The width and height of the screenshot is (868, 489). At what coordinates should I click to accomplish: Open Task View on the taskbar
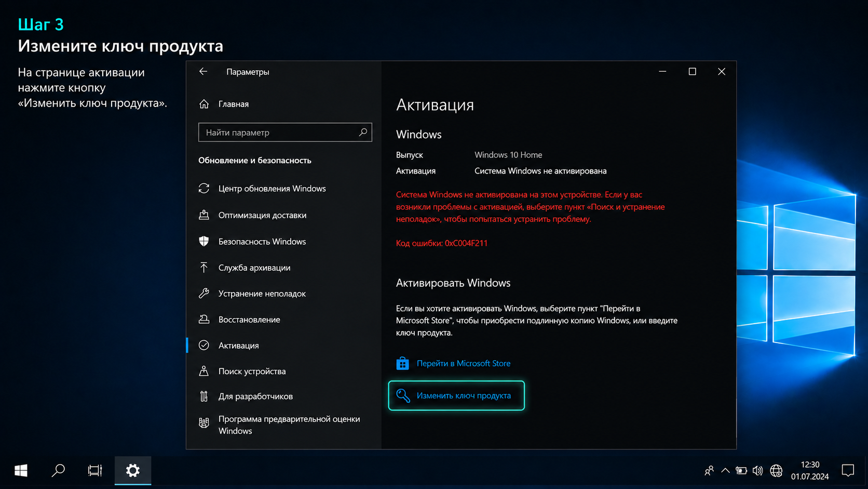pyautogui.click(x=95, y=471)
